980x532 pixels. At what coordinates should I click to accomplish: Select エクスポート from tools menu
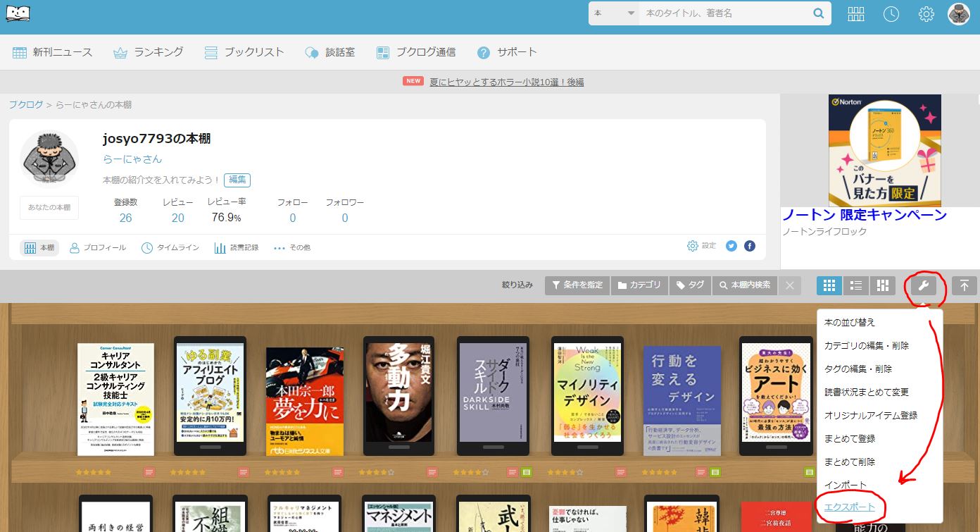pyautogui.click(x=849, y=507)
